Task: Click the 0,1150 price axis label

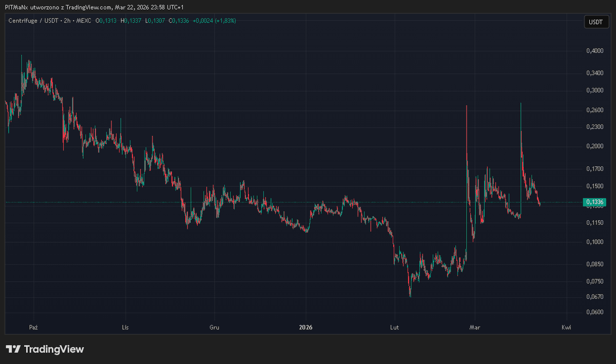Action: point(595,222)
